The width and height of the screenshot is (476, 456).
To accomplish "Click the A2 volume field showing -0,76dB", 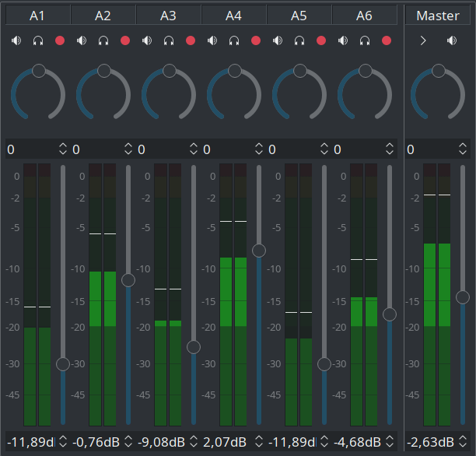I will coord(96,442).
